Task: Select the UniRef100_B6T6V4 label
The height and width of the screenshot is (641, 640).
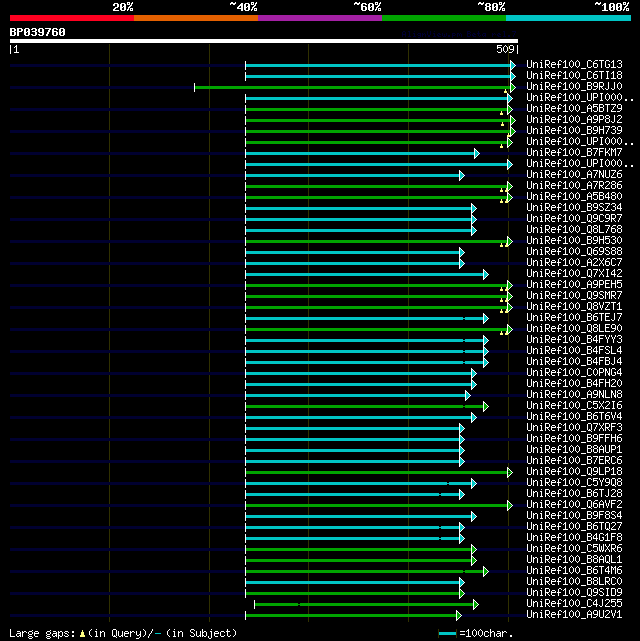Action: [574, 417]
